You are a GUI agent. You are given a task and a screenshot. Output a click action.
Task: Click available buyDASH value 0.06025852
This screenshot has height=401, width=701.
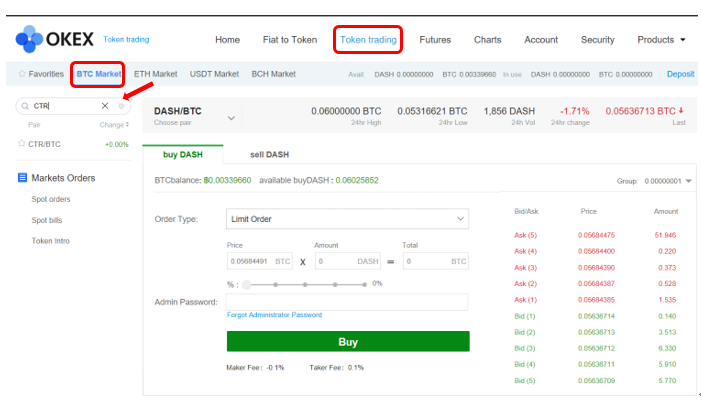tap(357, 180)
